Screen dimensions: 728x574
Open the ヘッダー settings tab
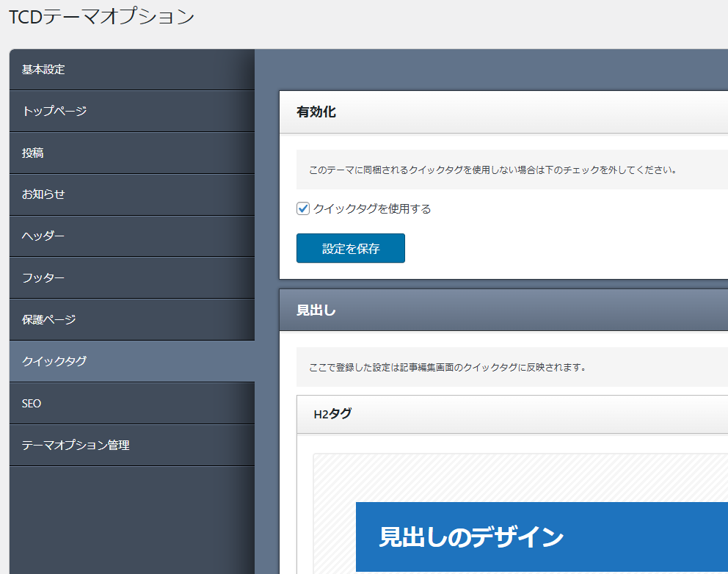point(132,236)
